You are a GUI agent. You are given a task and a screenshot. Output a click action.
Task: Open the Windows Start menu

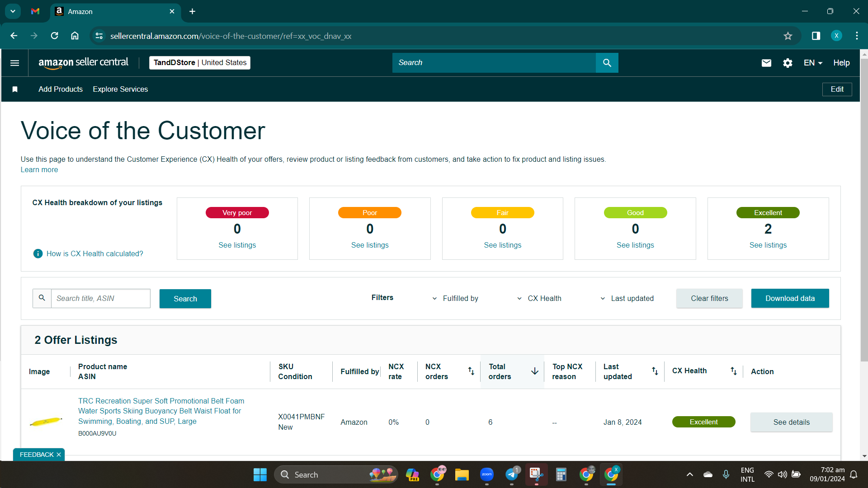click(x=260, y=474)
